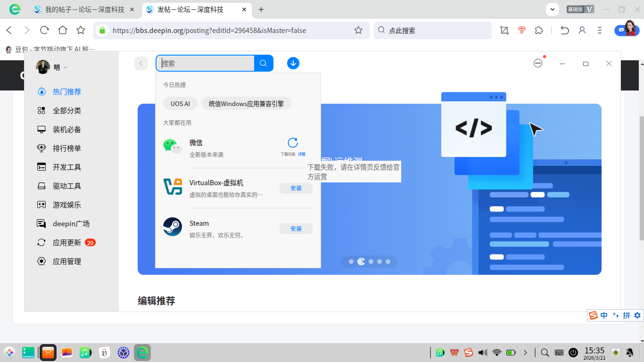Click the browser address bar URL
Image resolution: width=644 pixels, height=362 pixels.
[x=209, y=31]
